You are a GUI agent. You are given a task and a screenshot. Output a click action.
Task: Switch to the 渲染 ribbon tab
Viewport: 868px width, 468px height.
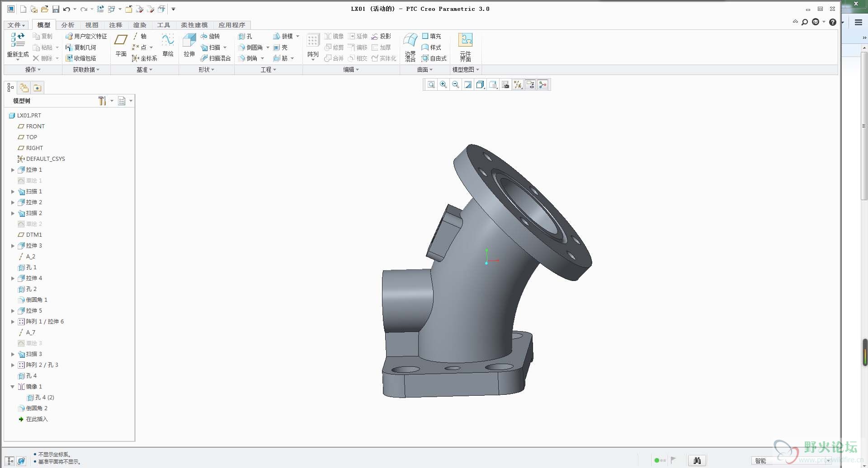(x=140, y=25)
